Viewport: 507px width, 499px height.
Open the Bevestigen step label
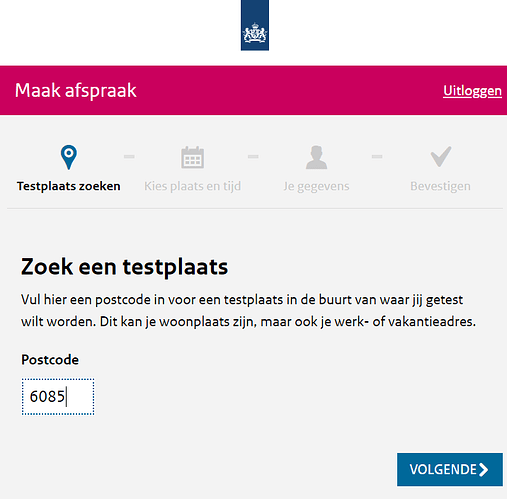tap(440, 186)
